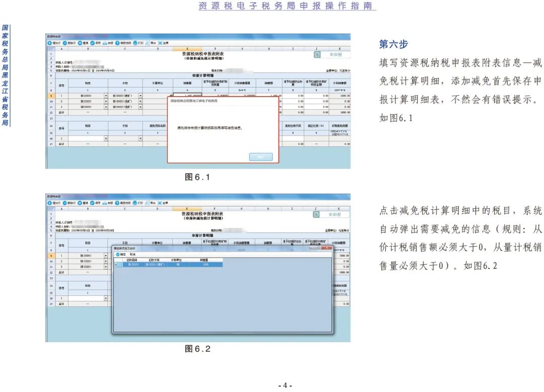Image resolution: width=544 pixels, height=392 pixels.
Task: Click 资源税纳税申报表附表 title in figure 6.1
Action: coord(202,54)
